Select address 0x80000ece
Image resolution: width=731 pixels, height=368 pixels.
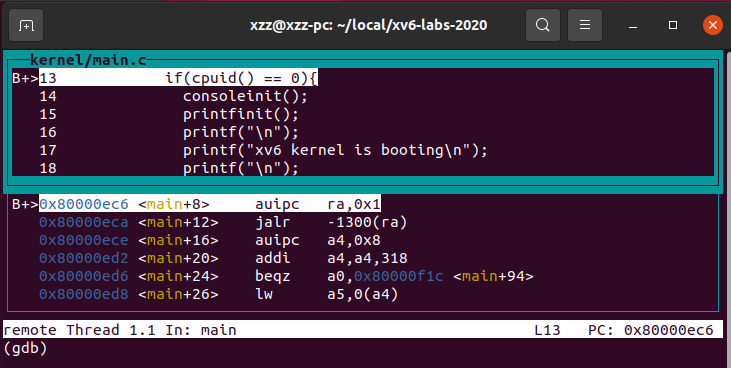[83, 240]
